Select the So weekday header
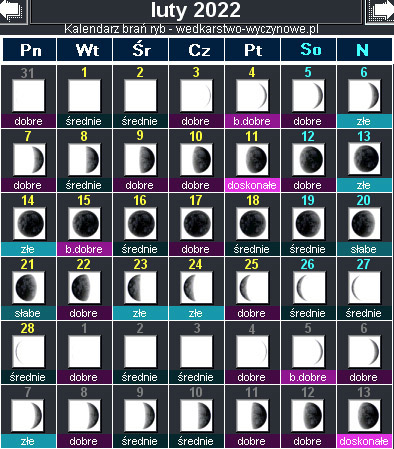This screenshot has height=449, width=394. [309, 50]
